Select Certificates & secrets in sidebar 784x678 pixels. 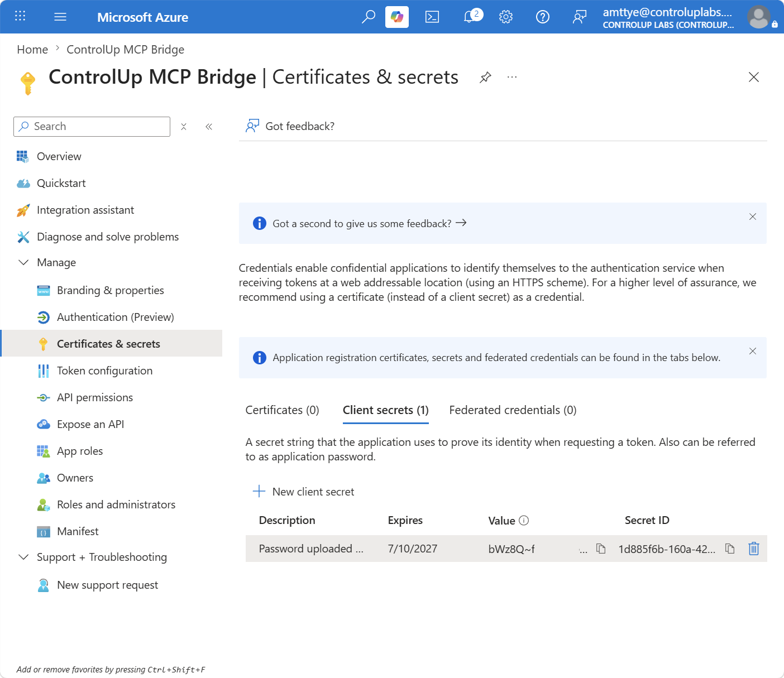click(112, 344)
